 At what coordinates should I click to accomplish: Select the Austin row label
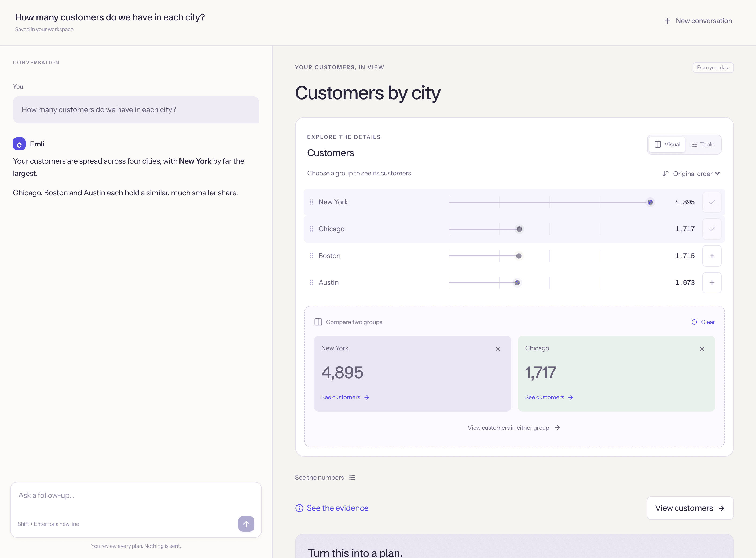pyautogui.click(x=328, y=283)
